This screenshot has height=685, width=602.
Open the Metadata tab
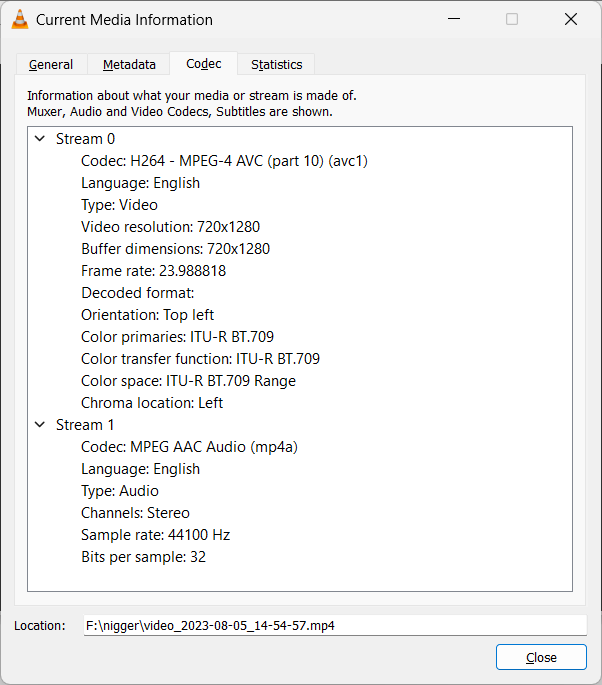point(129,64)
